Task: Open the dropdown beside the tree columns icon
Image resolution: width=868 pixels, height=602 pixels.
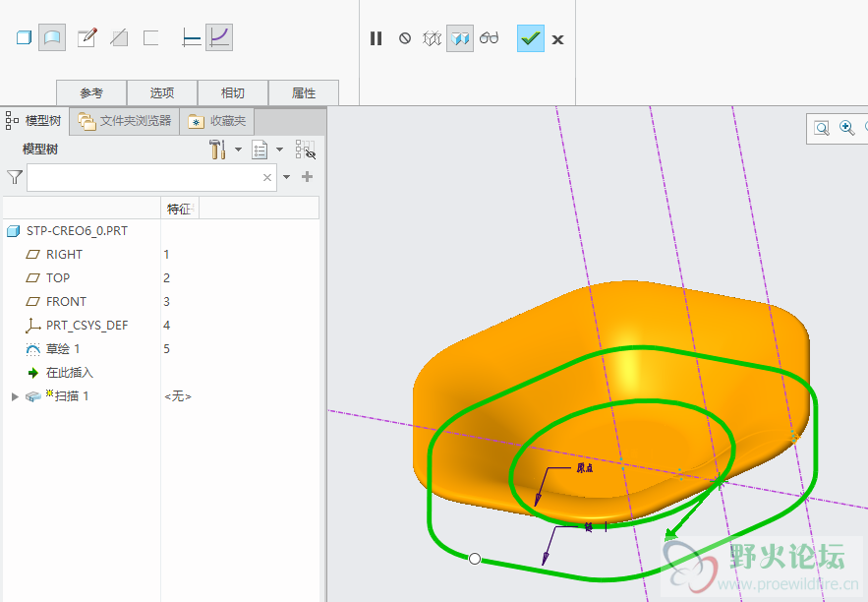Action: point(279,149)
